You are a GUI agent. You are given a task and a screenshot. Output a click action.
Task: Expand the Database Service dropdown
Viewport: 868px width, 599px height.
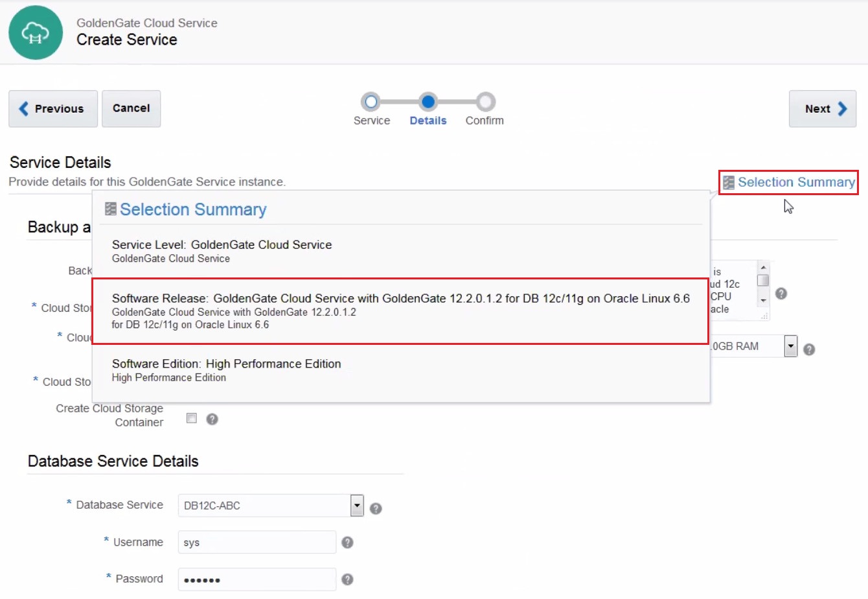(x=357, y=506)
